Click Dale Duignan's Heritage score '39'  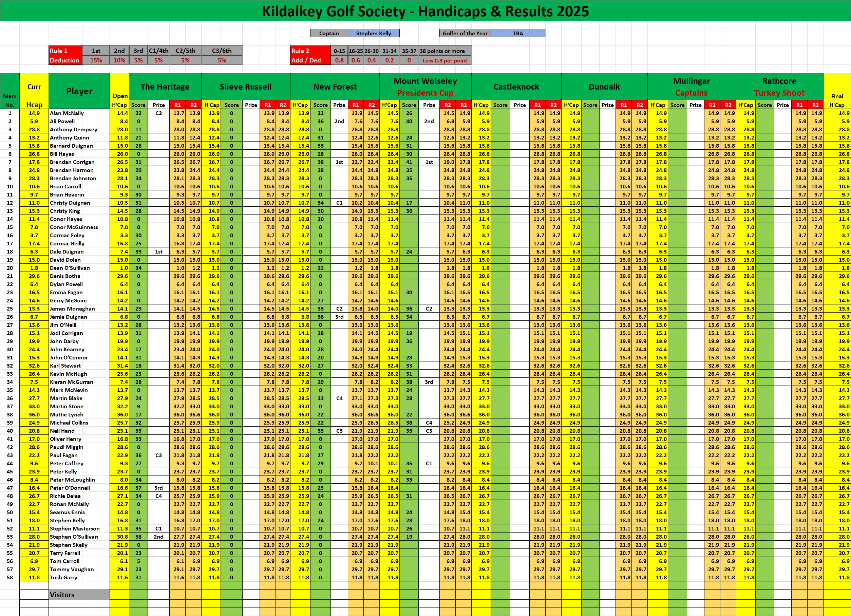coord(138,251)
